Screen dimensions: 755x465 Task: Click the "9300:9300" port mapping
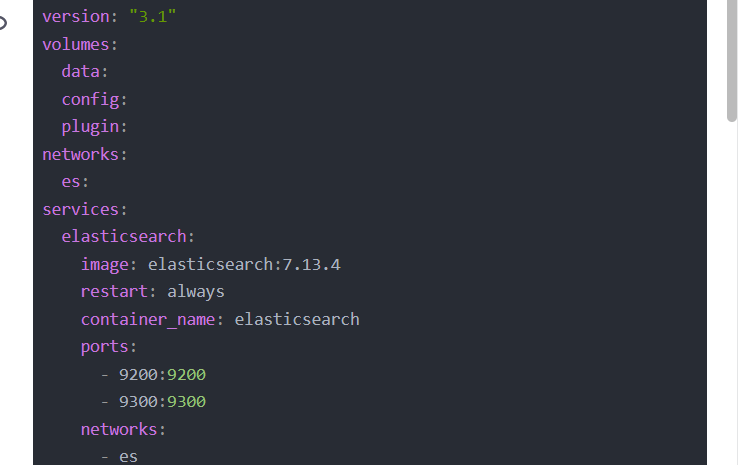[162, 402]
